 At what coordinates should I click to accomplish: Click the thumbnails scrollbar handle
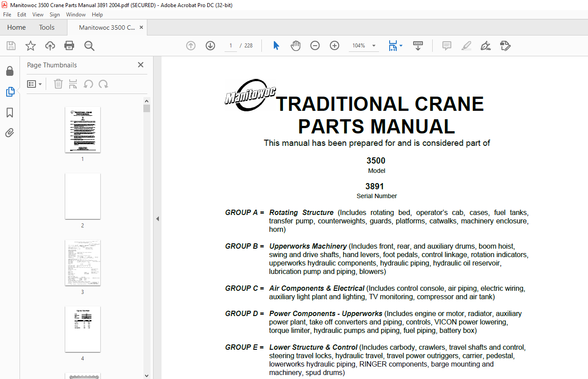(x=147, y=109)
